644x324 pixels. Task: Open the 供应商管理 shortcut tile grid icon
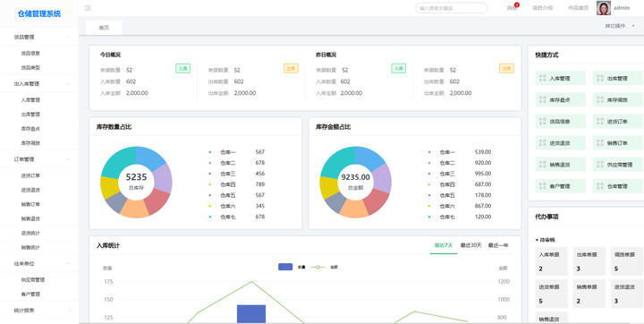pyautogui.click(x=600, y=165)
